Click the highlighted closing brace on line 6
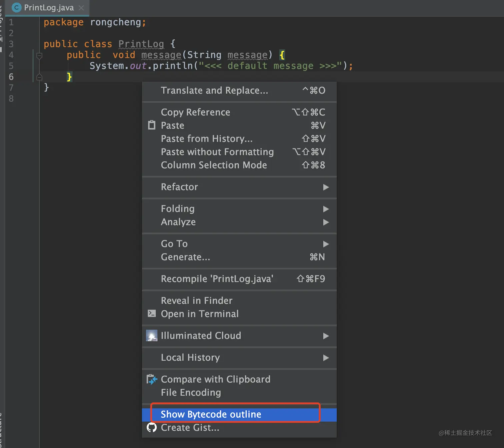504x448 pixels. coord(69,77)
